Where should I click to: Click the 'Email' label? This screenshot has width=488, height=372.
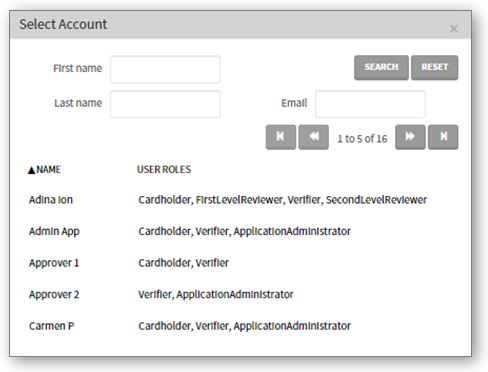(x=294, y=103)
